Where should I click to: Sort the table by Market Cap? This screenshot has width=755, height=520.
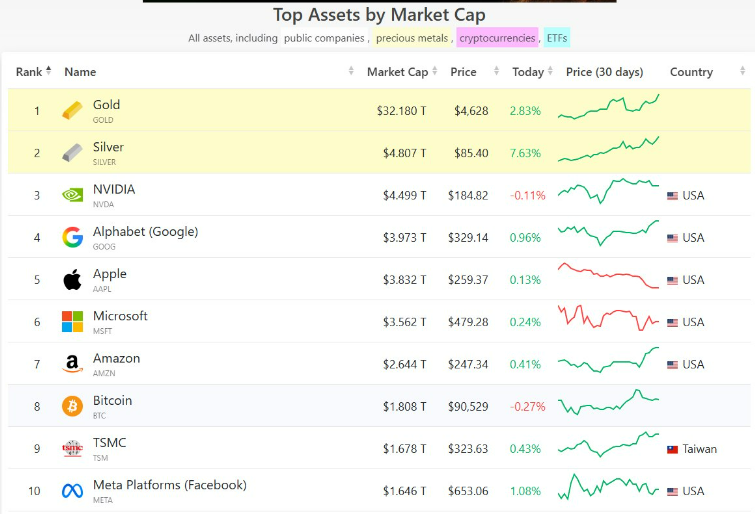[397, 72]
